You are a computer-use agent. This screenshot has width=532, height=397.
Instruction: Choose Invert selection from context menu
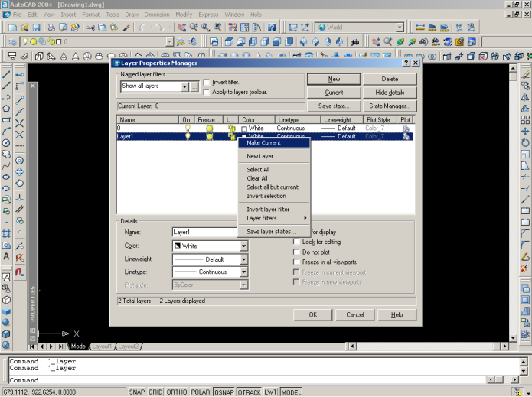tap(274, 196)
